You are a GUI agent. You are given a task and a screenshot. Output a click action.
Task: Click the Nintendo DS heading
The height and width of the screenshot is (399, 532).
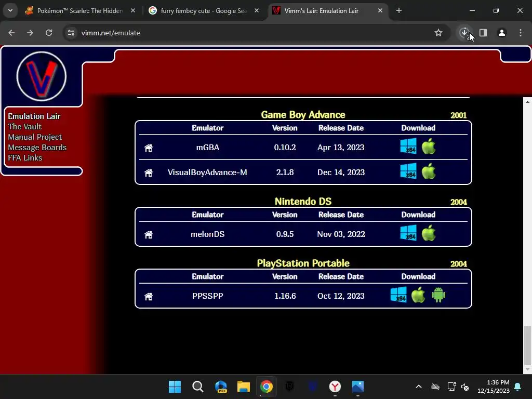(x=303, y=202)
